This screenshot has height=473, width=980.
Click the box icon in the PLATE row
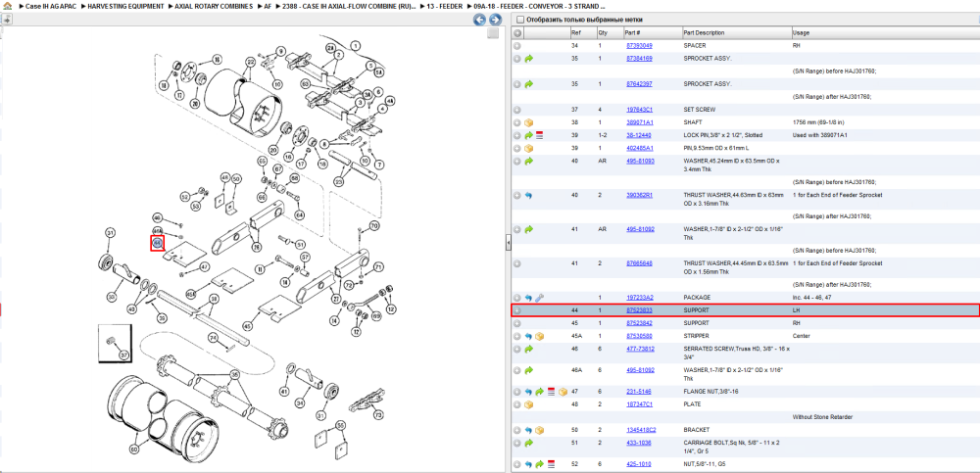click(529, 404)
